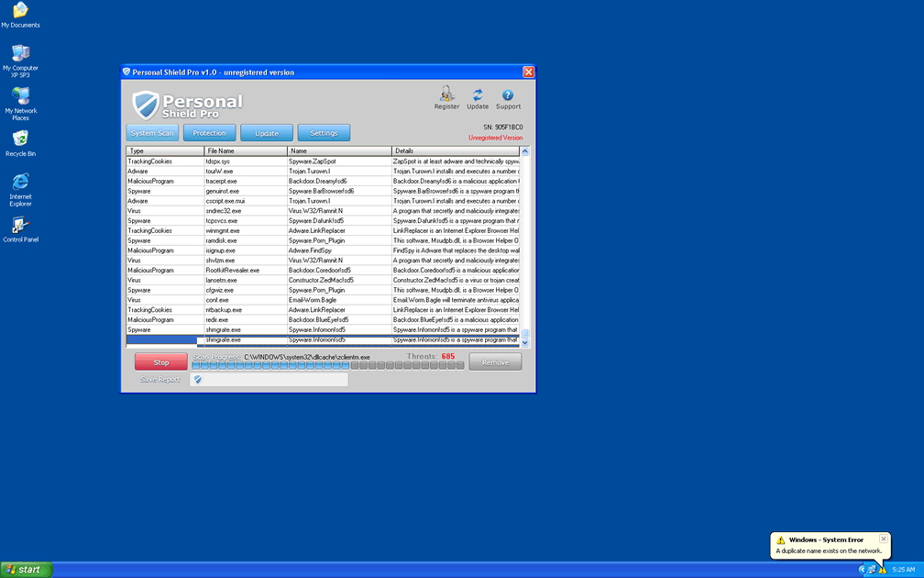This screenshot has height=578, width=924.
Task: Open the Settings tab
Action: point(324,133)
